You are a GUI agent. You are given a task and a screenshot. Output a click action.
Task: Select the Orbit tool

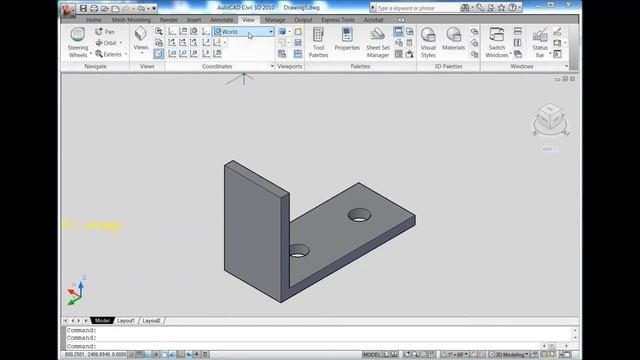click(x=106, y=43)
